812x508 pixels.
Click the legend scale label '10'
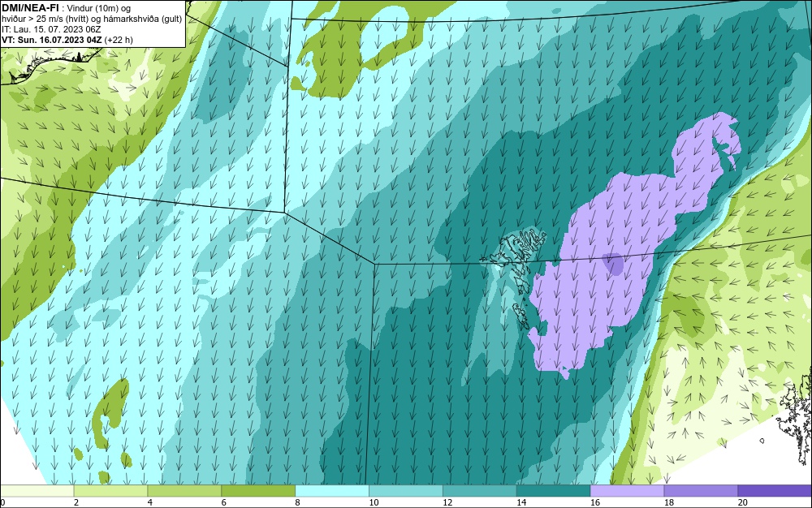(x=374, y=502)
